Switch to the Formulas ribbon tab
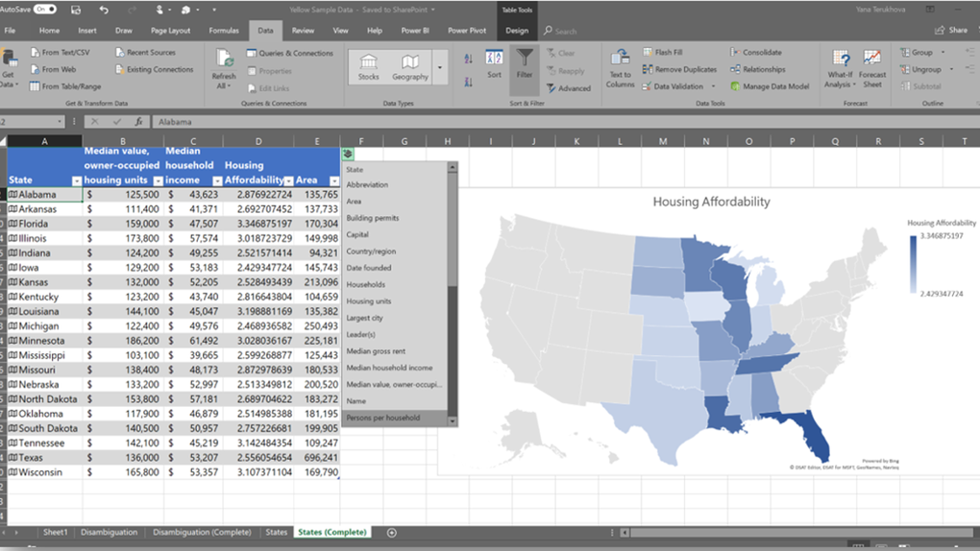 click(x=224, y=31)
